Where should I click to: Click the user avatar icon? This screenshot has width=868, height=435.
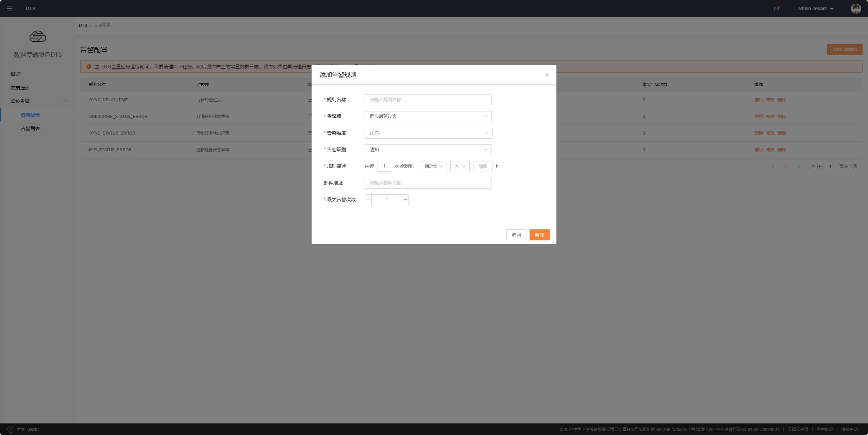point(856,8)
